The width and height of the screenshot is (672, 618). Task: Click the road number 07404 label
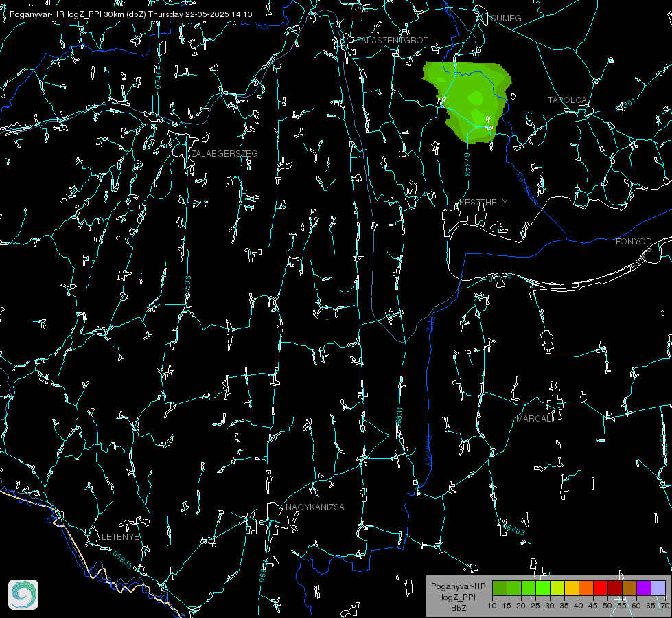(x=159, y=77)
